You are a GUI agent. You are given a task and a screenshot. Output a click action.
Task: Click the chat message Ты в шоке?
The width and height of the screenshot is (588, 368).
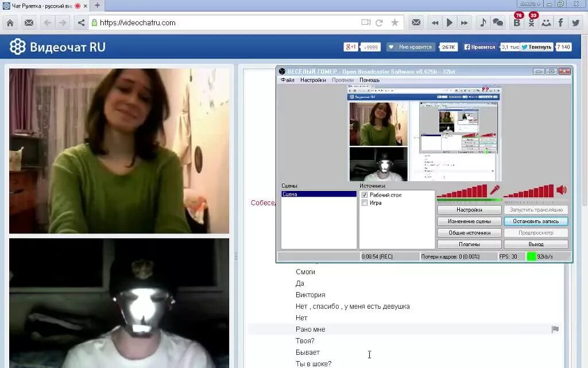(314, 364)
